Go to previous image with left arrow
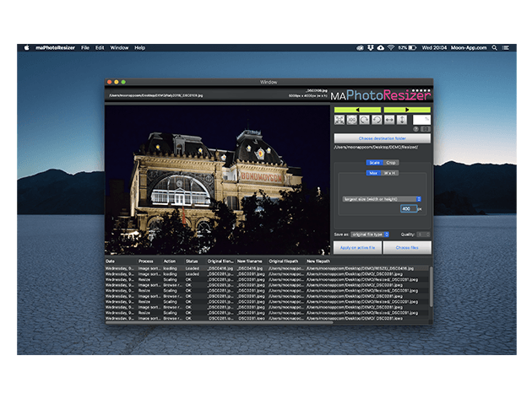Image resolution: width=532 pixels, height=399 pixels. (357, 110)
